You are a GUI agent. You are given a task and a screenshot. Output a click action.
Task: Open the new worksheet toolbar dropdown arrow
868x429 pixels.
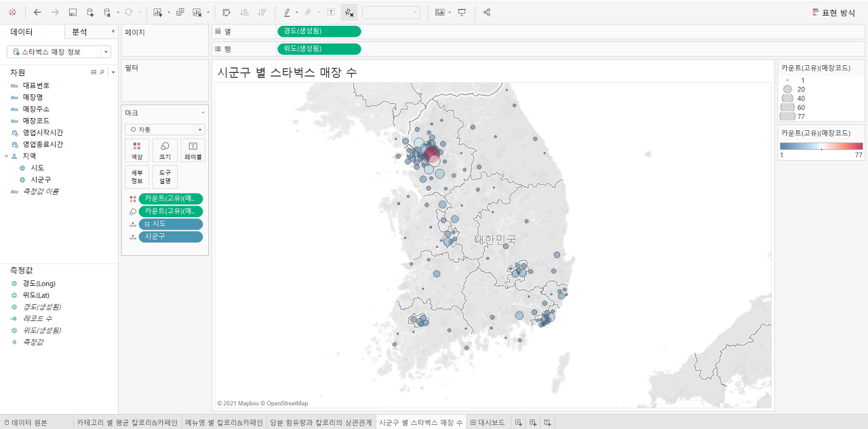click(167, 12)
